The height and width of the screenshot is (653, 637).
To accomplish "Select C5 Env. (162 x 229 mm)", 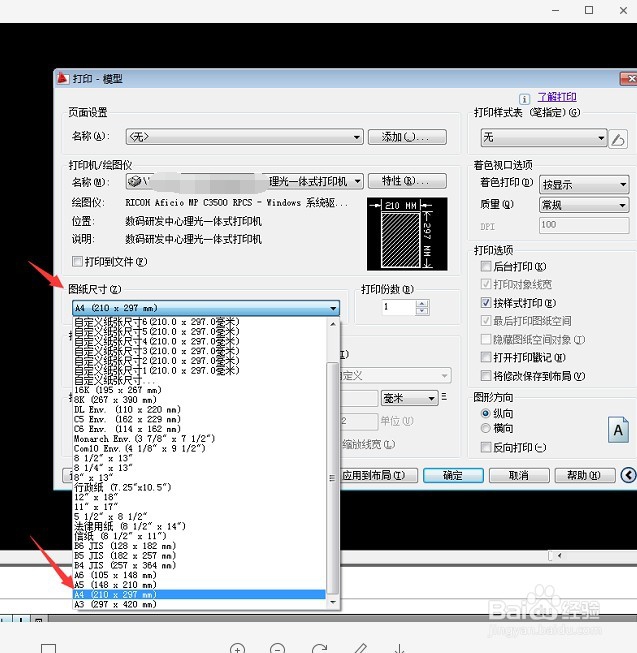I will [199, 419].
